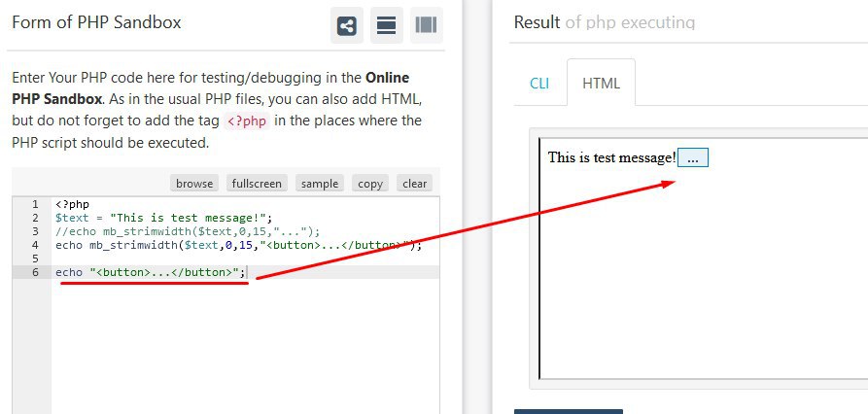Viewport: 868px width, 414px height.
Task: Click line number 2 in gutter
Action: coord(35,218)
